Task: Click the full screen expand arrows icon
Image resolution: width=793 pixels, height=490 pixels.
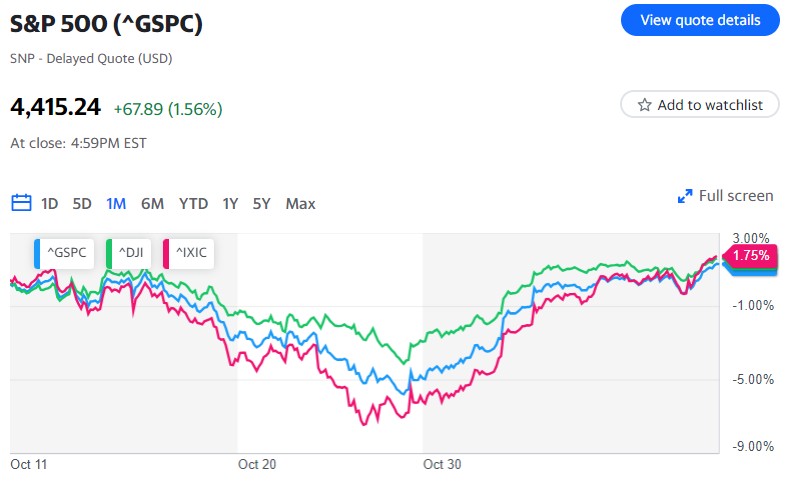Action: [x=685, y=196]
